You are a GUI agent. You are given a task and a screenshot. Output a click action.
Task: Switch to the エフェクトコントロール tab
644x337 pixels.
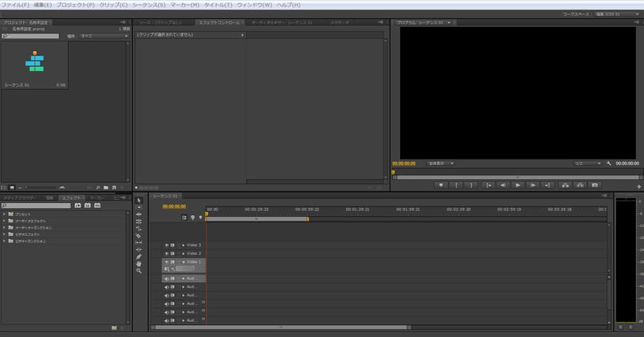[218, 22]
